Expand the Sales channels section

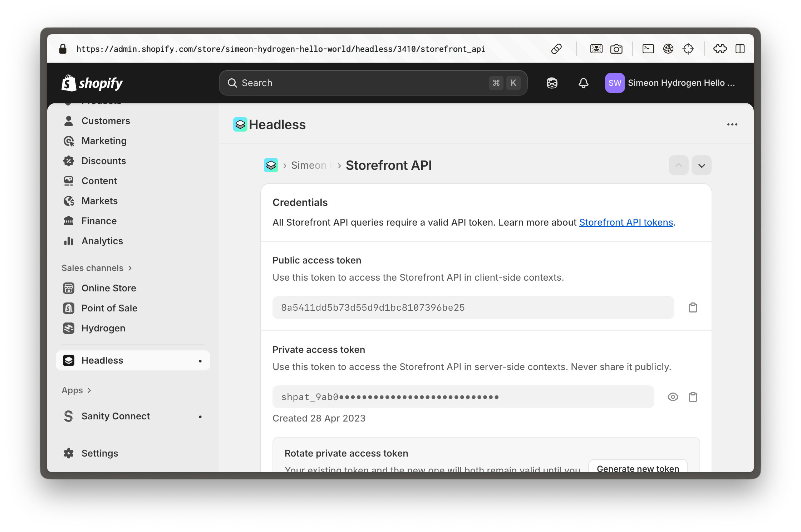coord(97,268)
